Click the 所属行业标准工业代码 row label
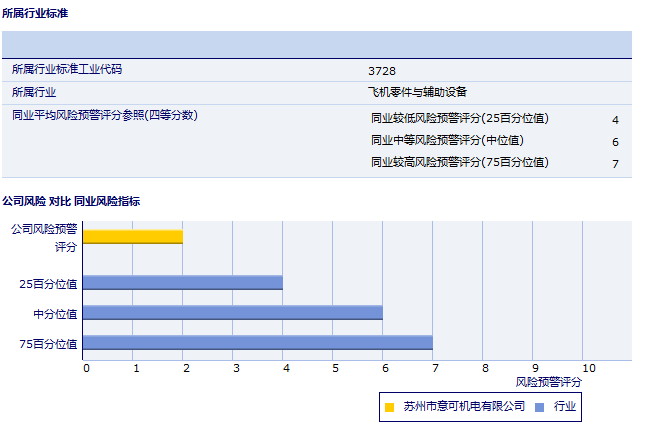Image resolution: width=648 pixels, height=437 pixels. pos(74,70)
